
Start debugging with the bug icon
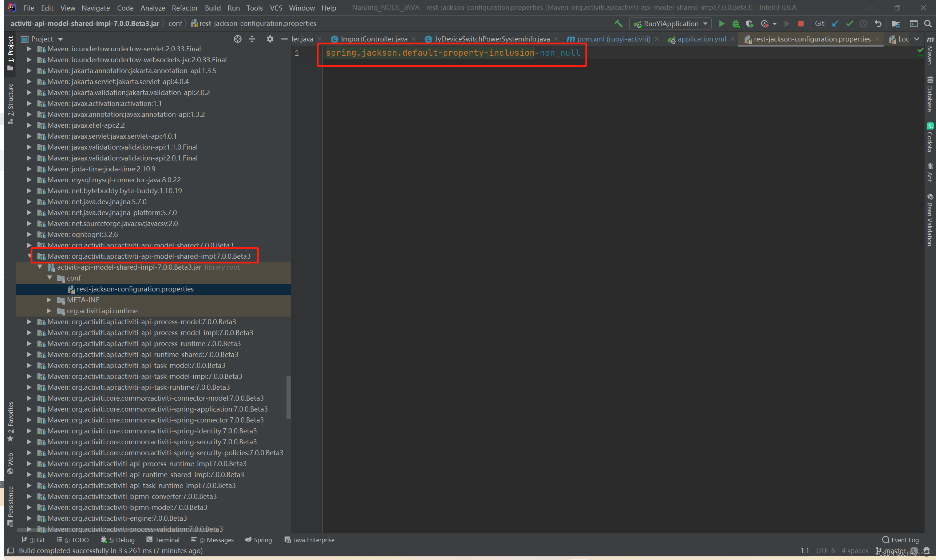735,23
